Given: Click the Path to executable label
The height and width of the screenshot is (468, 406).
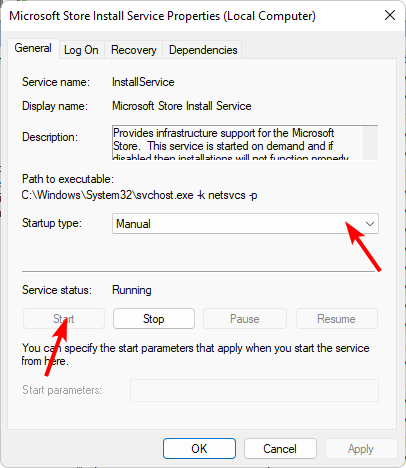Looking at the screenshot, I should (x=68, y=179).
